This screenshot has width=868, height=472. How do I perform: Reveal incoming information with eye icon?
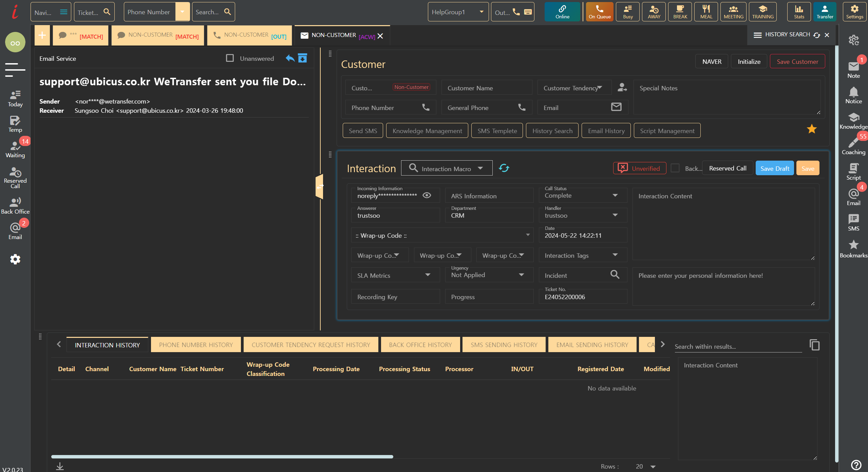point(427,195)
